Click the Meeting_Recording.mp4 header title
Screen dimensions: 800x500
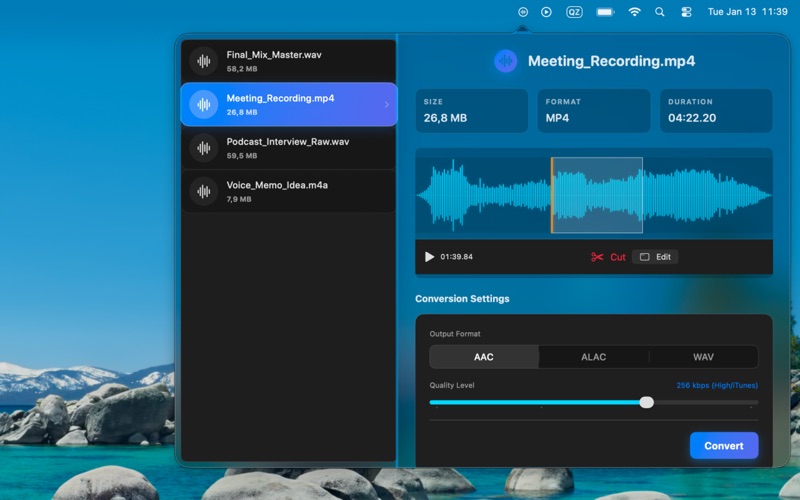click(x=611, y=61)
